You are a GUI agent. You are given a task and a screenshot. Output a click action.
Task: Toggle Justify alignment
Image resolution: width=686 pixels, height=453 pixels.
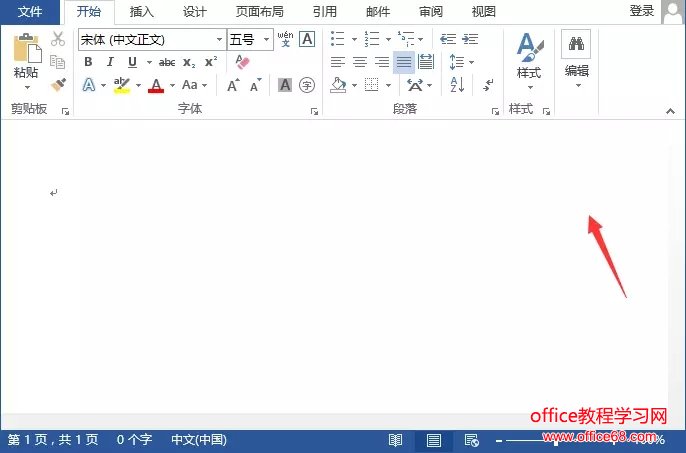404,62
